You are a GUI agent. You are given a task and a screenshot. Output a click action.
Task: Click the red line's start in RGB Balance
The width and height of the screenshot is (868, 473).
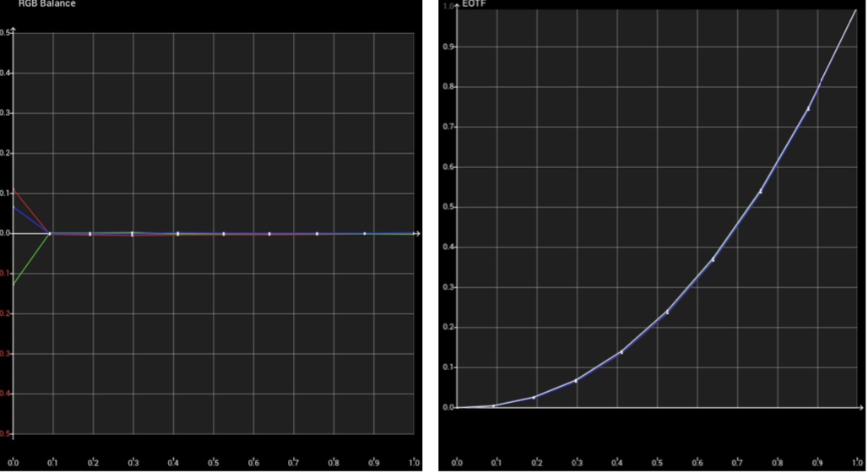tap(14, 190)
